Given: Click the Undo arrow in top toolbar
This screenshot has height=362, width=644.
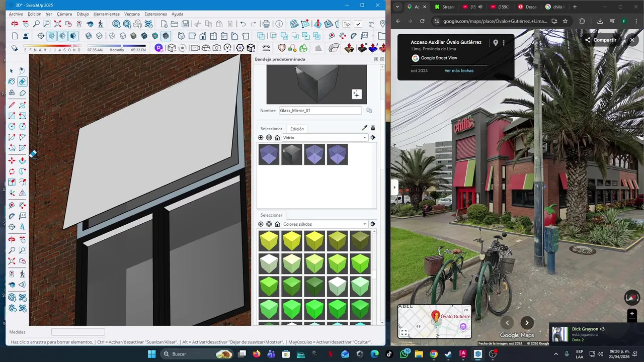Looking at the screenshot, I should (243, 24).
